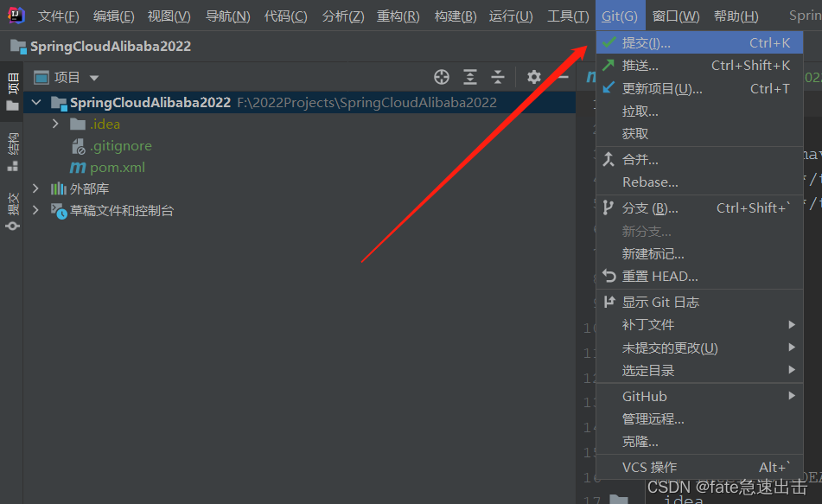
Task: Expand the .idea folder
Action: point(55,124)
